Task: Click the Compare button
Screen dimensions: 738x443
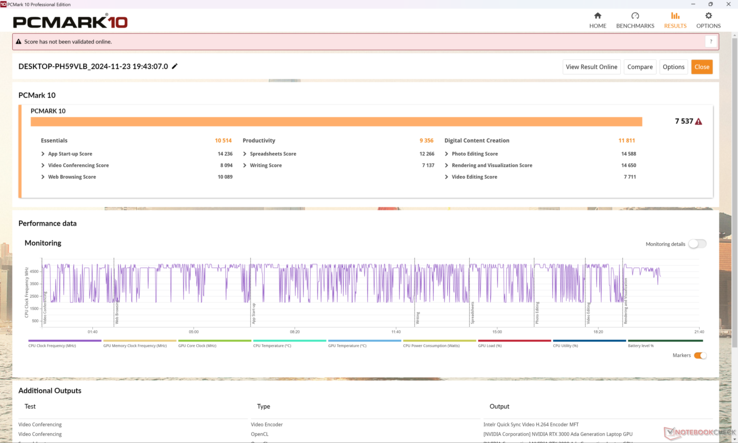Action: pos(640,67)
